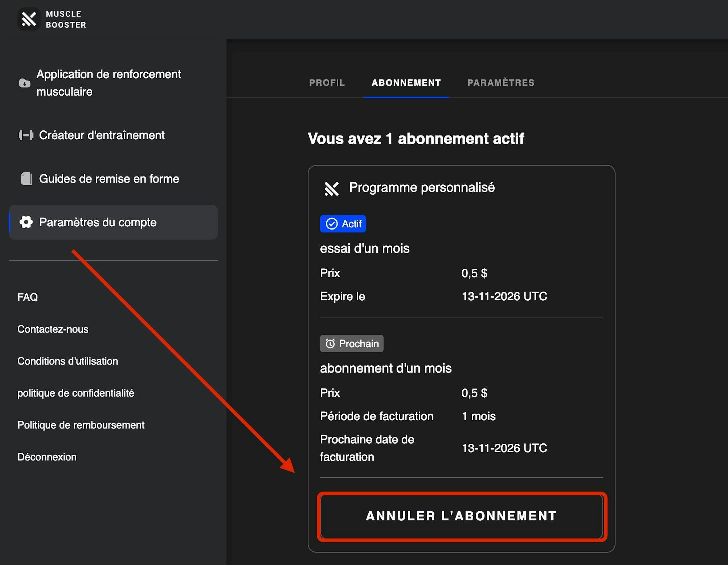The width and height of the screenshot is (728, 565).
Task: Click the document icon for Guides de remise
Action: click(x=26, y=179)
